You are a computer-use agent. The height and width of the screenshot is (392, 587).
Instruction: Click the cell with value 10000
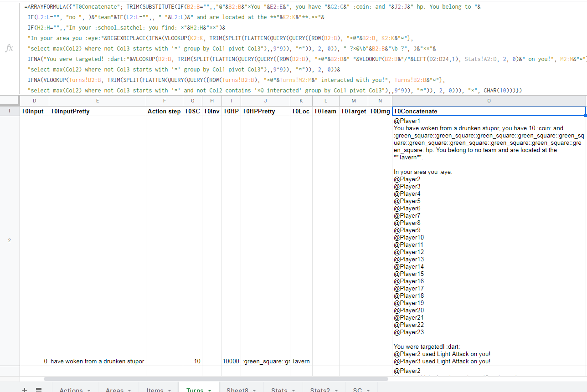point(231,241)
